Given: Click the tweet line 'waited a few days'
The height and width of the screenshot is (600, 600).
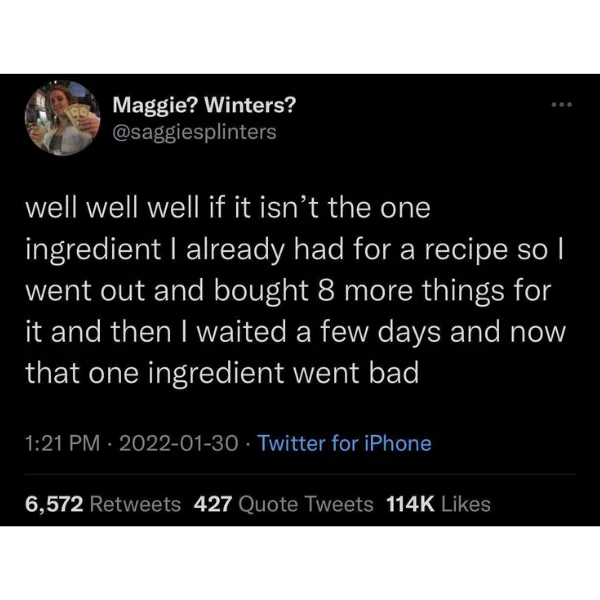Looking at the screenshot, I should tap(295, 331).
